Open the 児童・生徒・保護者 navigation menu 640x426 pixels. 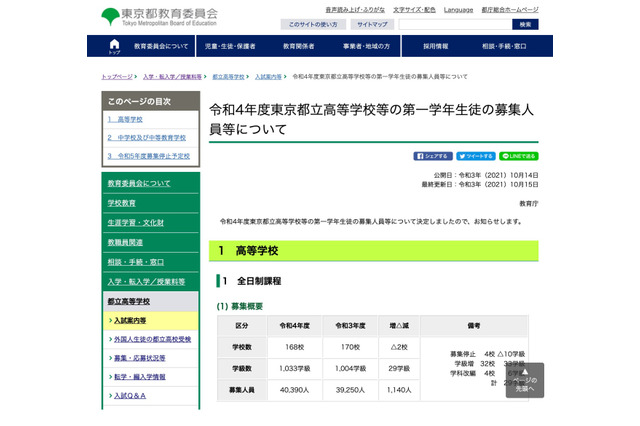click(x=230, y=46)
